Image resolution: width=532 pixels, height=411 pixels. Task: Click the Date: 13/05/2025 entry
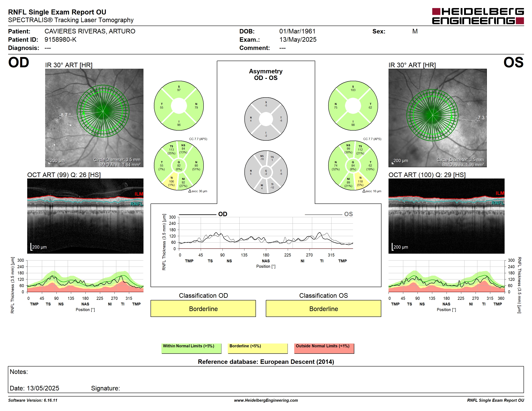[34, 388]
